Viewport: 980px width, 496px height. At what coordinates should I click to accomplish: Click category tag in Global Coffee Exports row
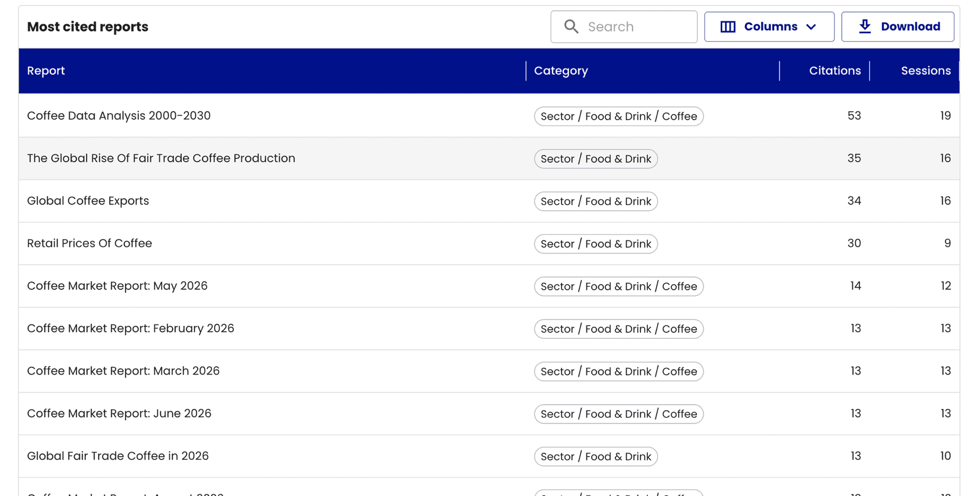pos(596,202)
